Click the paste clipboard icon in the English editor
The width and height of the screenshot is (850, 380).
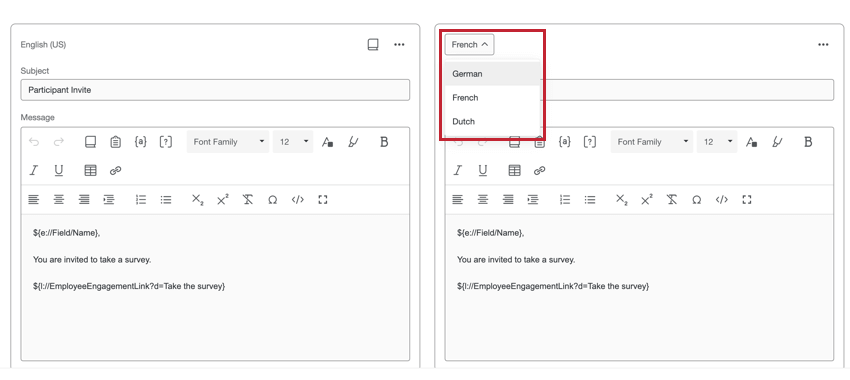[115, 142]
